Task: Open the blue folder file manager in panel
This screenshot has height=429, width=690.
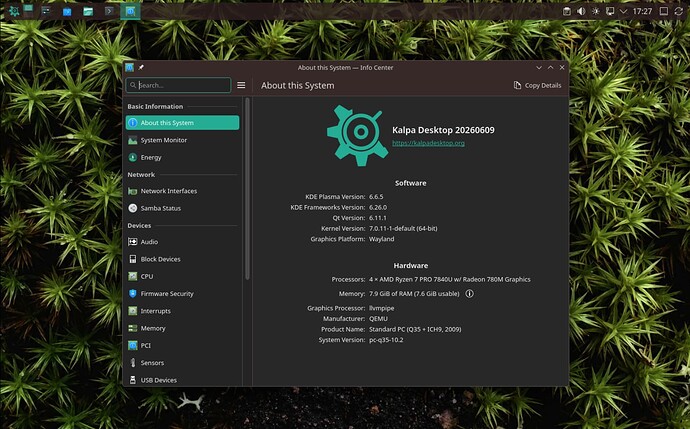Action: pyautogui.click(x=67, y=11)
